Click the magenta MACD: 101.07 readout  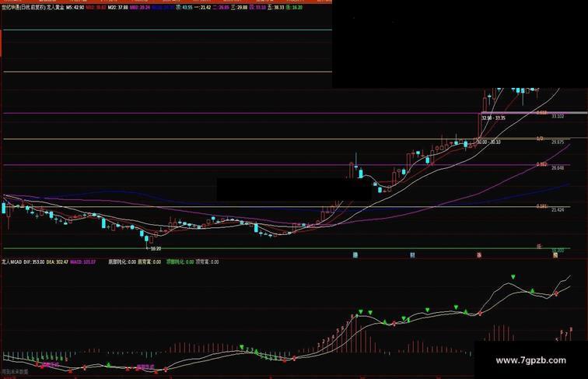(x=83, y=262)
